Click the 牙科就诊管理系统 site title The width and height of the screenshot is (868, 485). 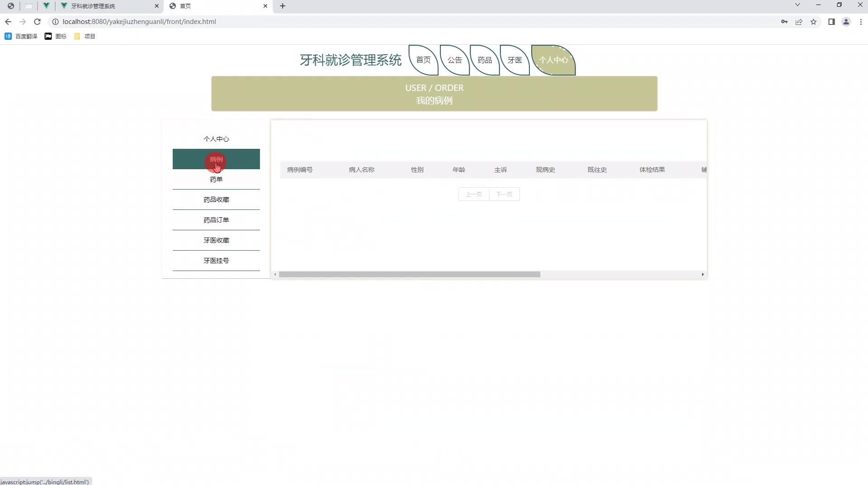[350, 60]
